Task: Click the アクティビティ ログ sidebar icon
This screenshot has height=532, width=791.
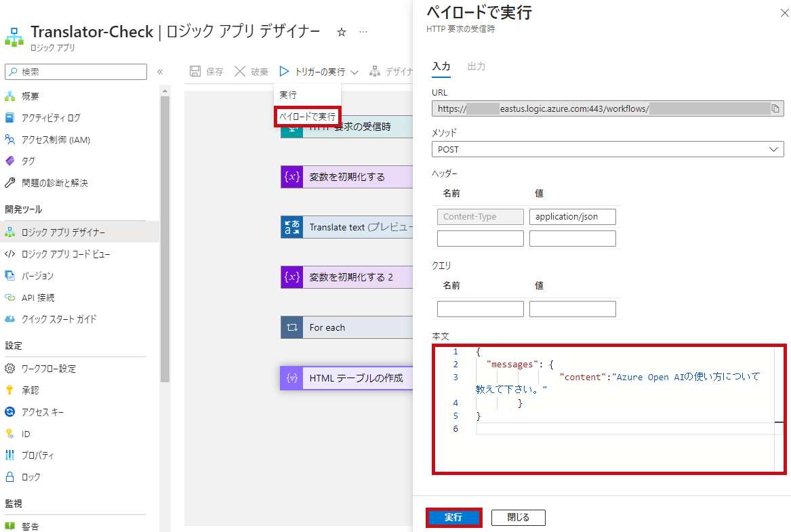Action: tap(9, 117)
